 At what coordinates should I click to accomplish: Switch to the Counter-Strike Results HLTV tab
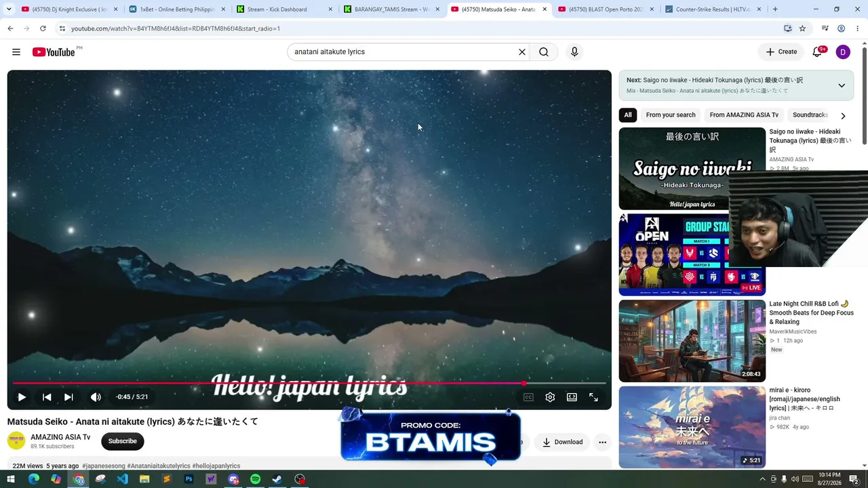tap(713, 9)
